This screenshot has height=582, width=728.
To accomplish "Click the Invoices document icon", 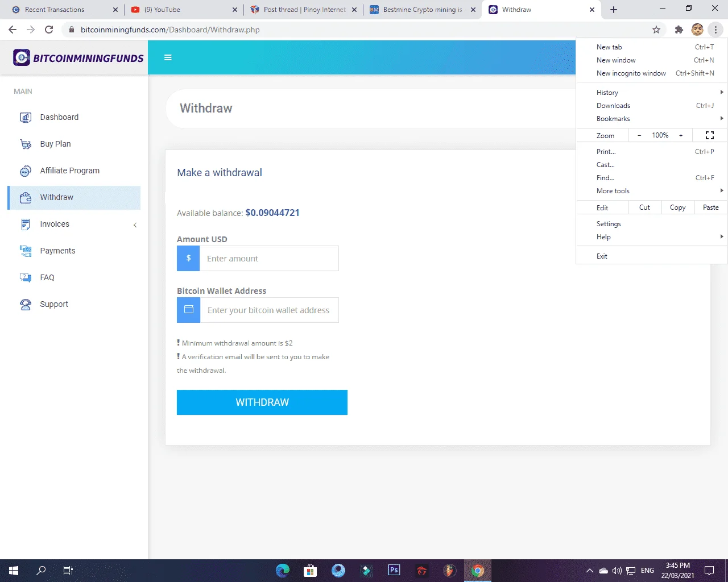I will tap(26, 224).
